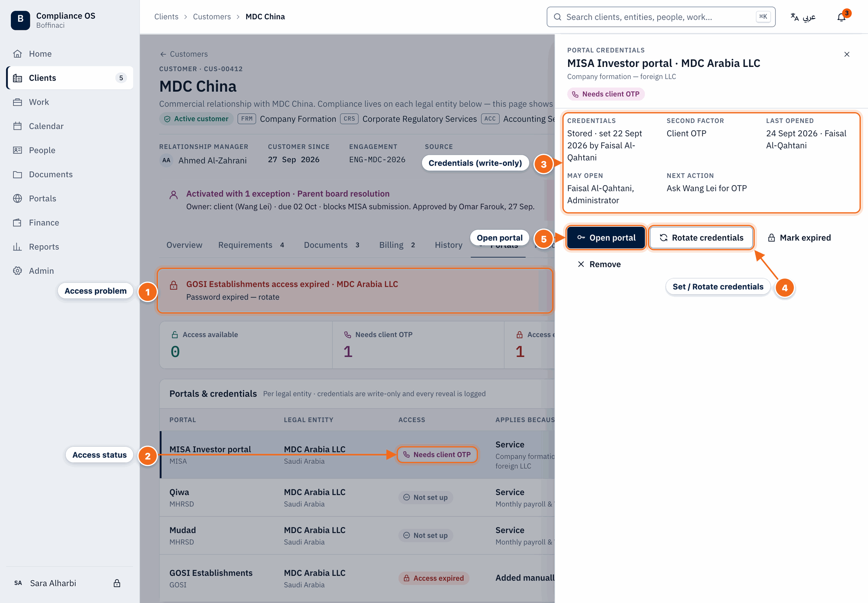The height and width of the screenshot is (603, 868).
Task: Click Clients in the breadcrumb
Action: (166, 17)
